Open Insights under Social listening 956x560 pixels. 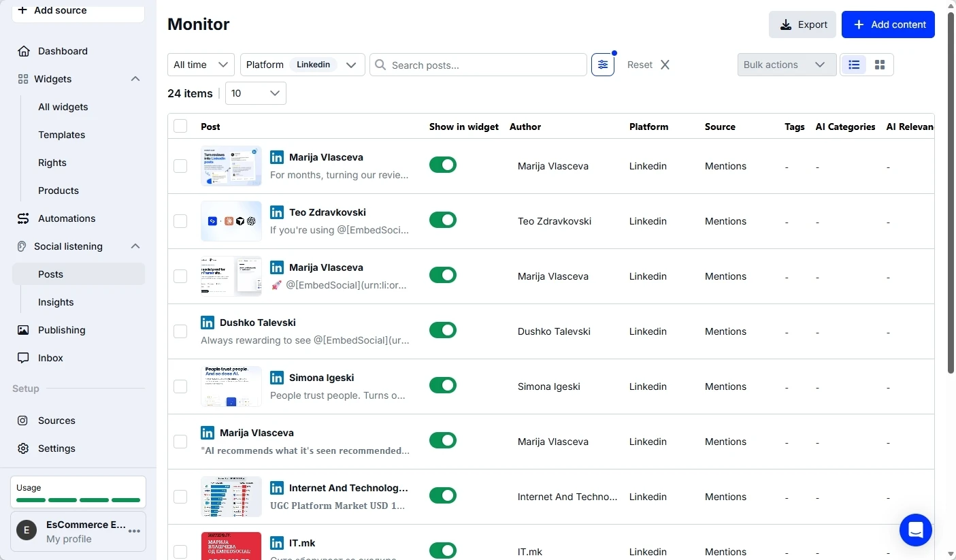(x=56, y=302)
